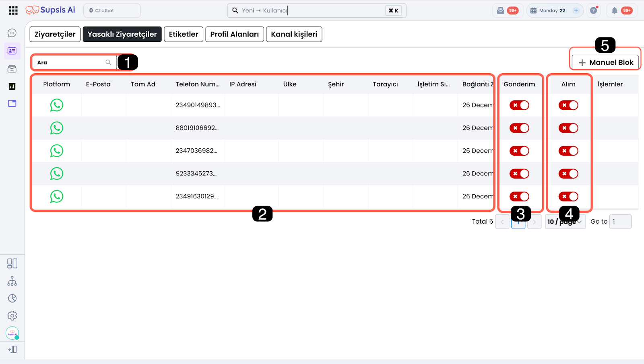
Task: Toggle Gönderim switch in the last row
Action: pos(519,197)
